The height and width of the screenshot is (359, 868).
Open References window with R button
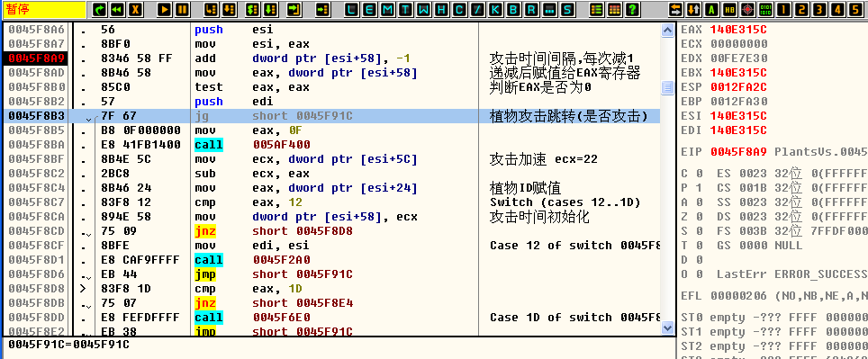531,9
